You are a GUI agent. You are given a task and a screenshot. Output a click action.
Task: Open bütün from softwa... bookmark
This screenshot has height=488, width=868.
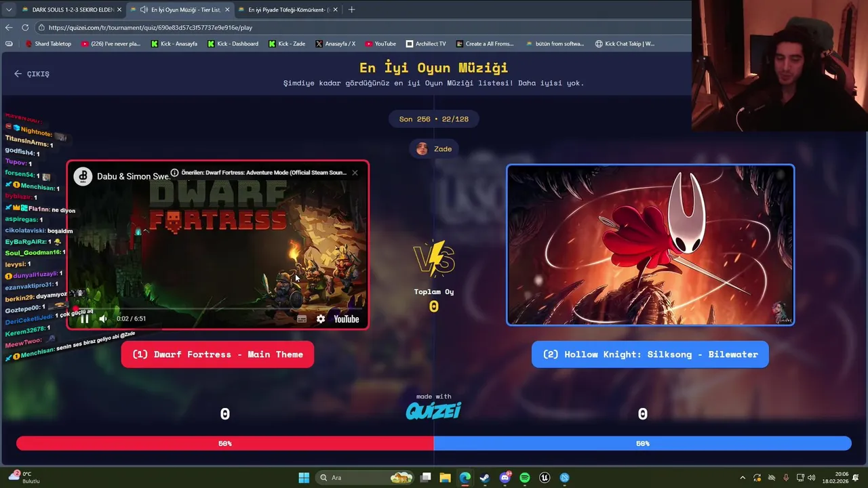click(555, 44)
